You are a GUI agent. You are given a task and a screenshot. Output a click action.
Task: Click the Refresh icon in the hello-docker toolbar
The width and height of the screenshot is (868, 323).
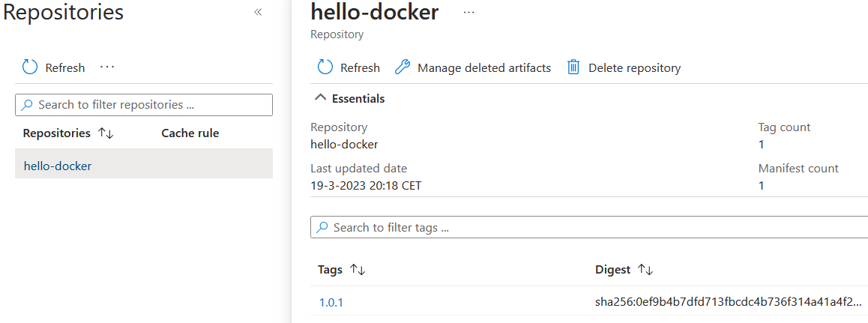pyautogui.click(x=325, y=67)
